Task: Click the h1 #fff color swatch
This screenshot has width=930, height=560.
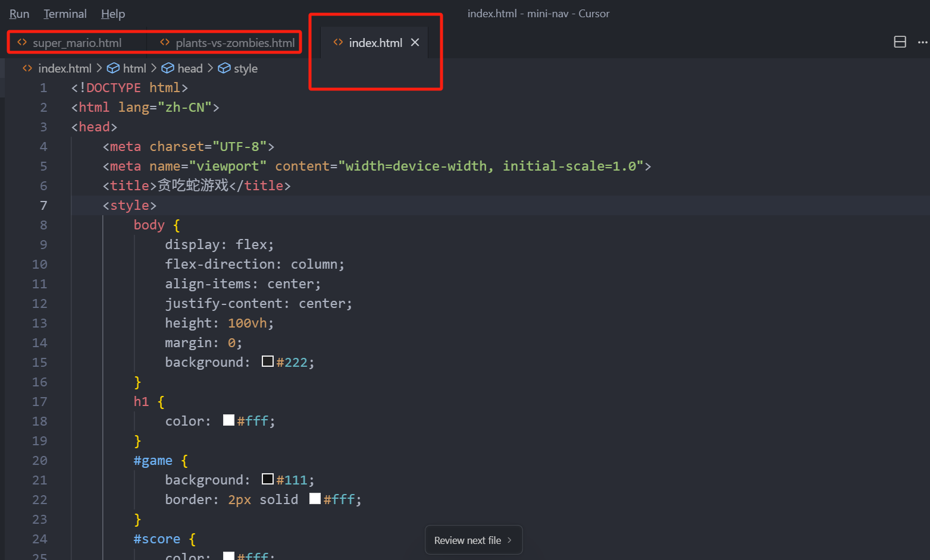Action: pos(228,420)
